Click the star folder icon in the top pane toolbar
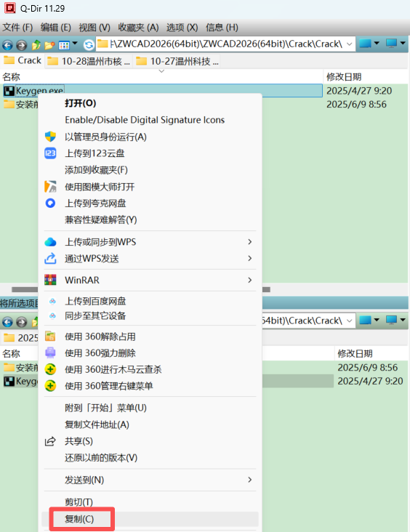The image size is (410, 532). [x=49, y=44]
